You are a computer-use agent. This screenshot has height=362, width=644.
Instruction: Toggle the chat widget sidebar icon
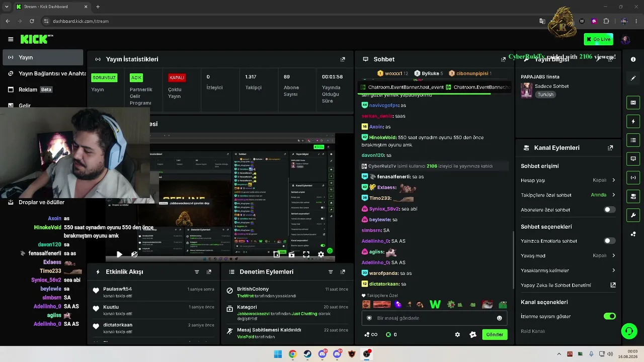tap(633, 158)
